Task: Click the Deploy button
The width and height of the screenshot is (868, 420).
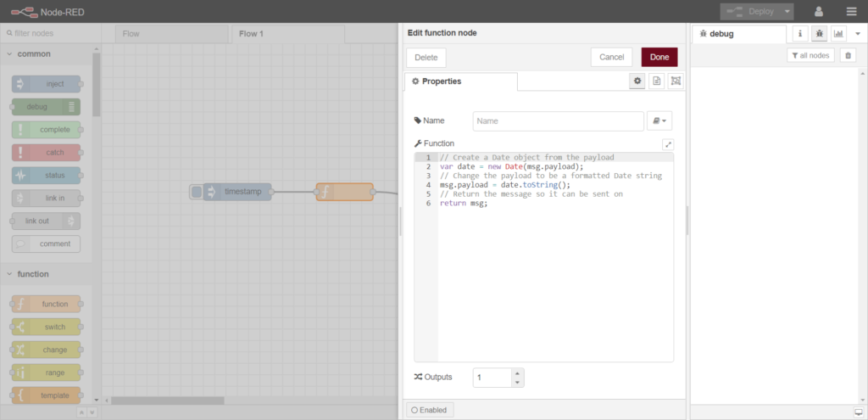Action: pyautogui.click(x=751, y=12)
